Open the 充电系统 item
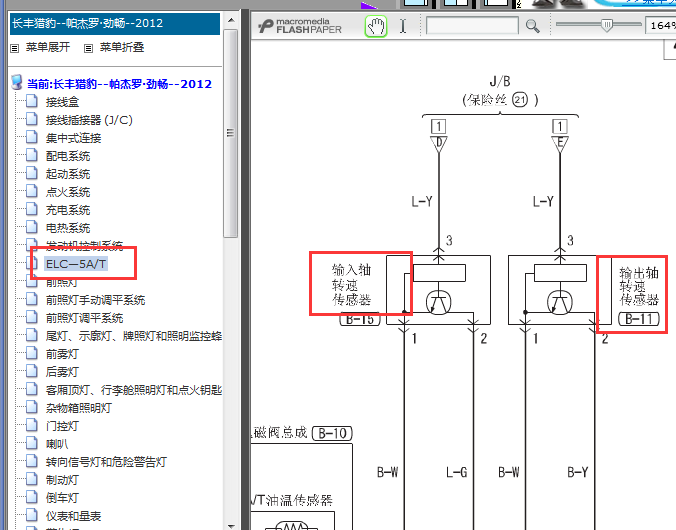Screen dimensions: 676x530 68,210
